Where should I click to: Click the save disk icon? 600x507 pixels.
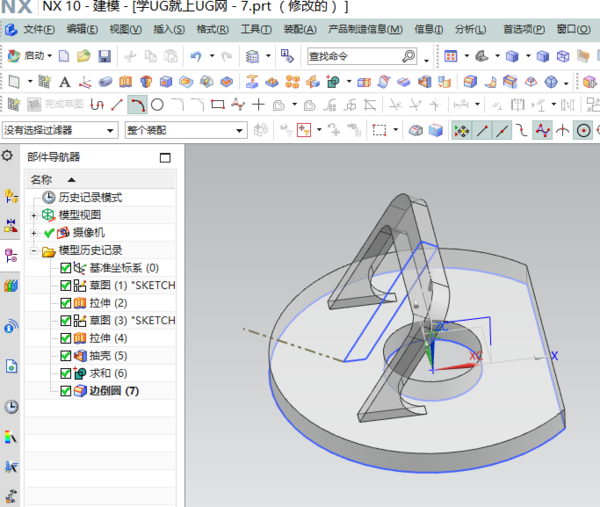pyautogui.click(x=104, y=56)
